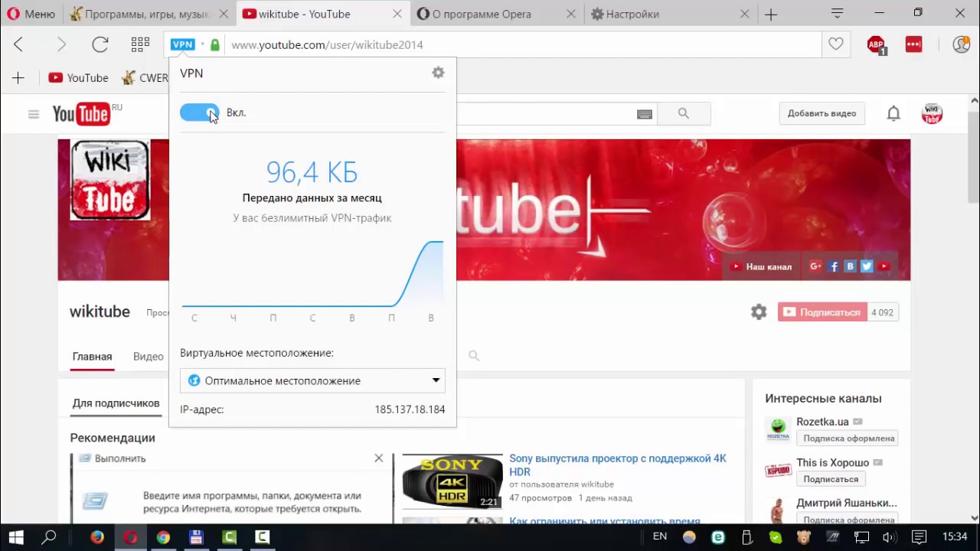This screenshot has height=551, width=980.
Task: Click the 96,4 КБ data amount
Action: click(x=312, y=172)
